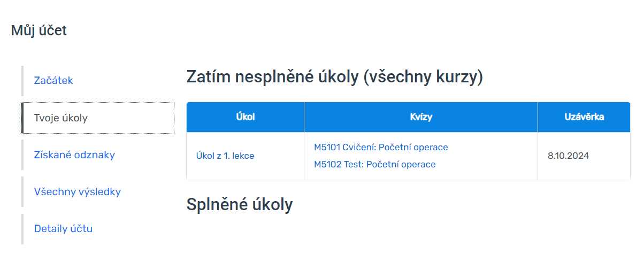Click the Můj účet page title

[x=39, y=30]
